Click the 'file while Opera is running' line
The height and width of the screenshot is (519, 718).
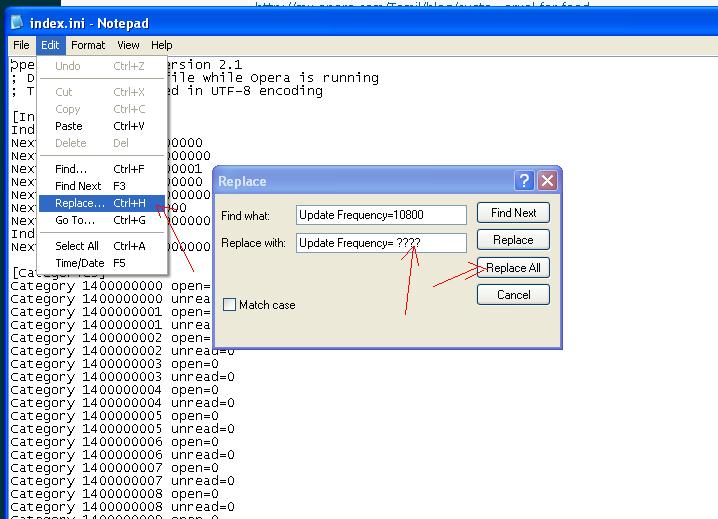pyautogui.click(x=272, y=78)
